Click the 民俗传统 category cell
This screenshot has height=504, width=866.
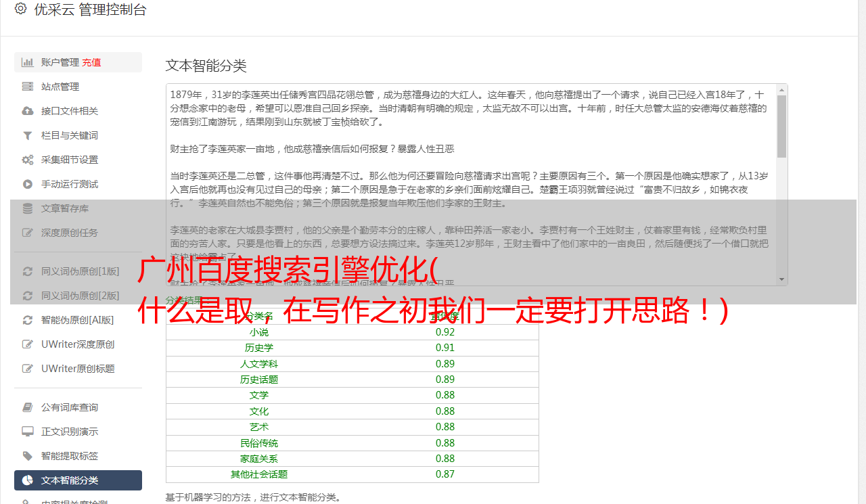(x=259, y=443)
